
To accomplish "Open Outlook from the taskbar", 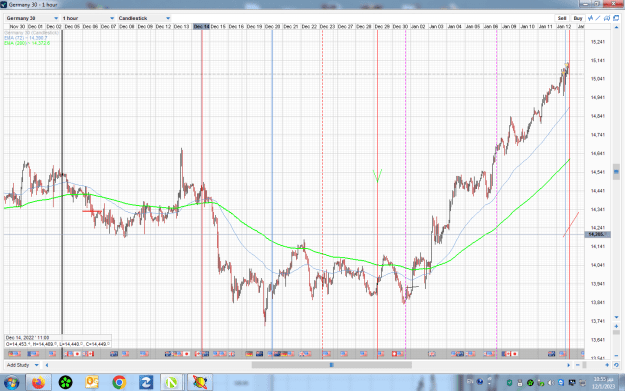I will pyautogui.click(x=92, y=383).
